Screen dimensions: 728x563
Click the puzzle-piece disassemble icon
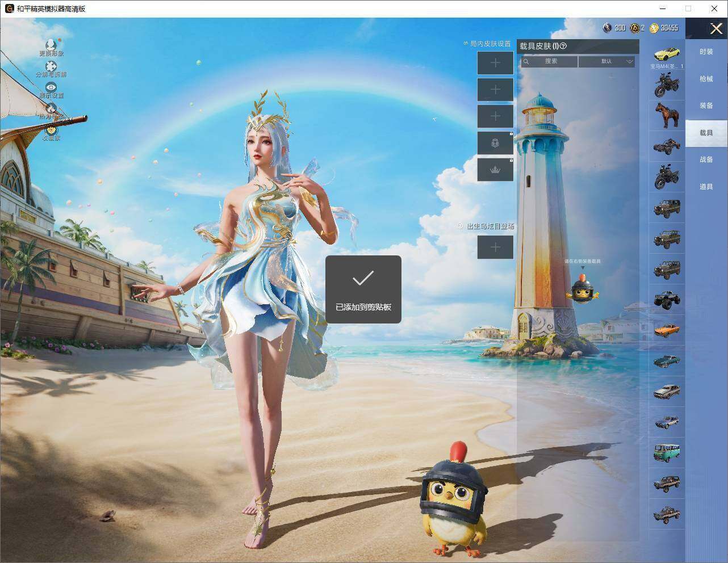pyautogui.click(x=51, y=66)
